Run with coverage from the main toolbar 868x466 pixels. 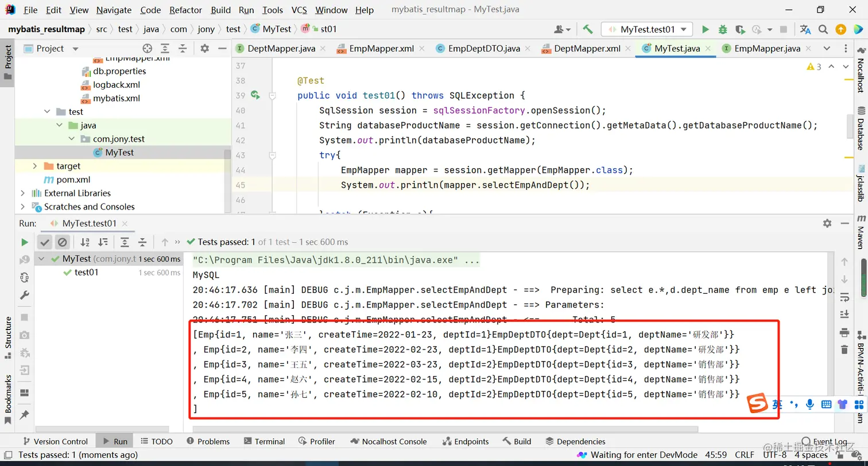click(x=740, y=29)
